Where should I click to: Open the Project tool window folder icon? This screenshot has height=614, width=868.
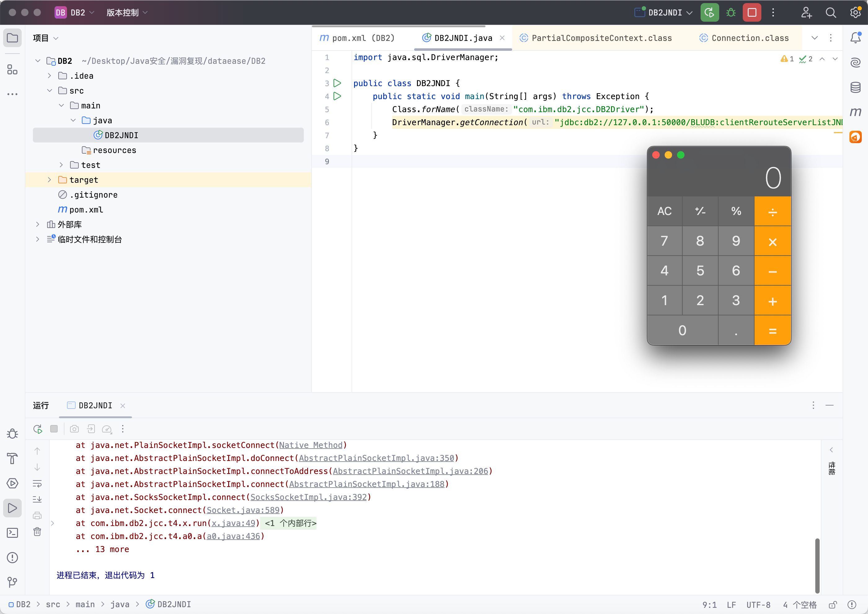click(12, 38)
